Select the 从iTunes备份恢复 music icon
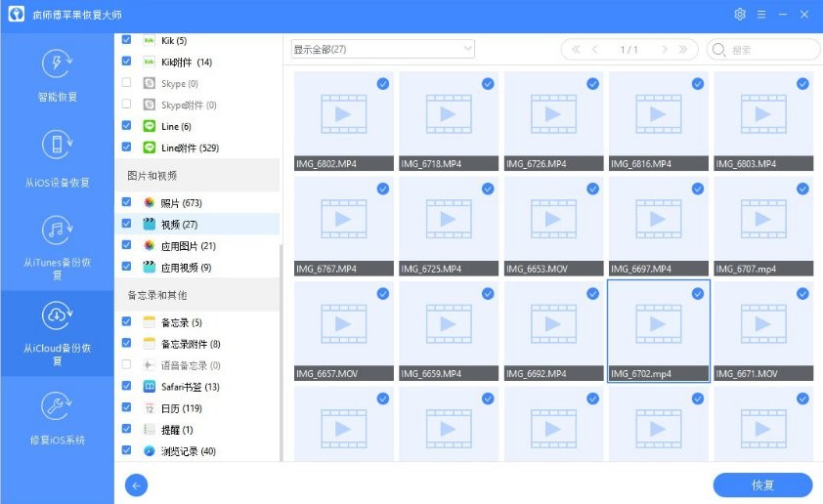This screenshot has height=504, width=823. click(x=57, y=231)
